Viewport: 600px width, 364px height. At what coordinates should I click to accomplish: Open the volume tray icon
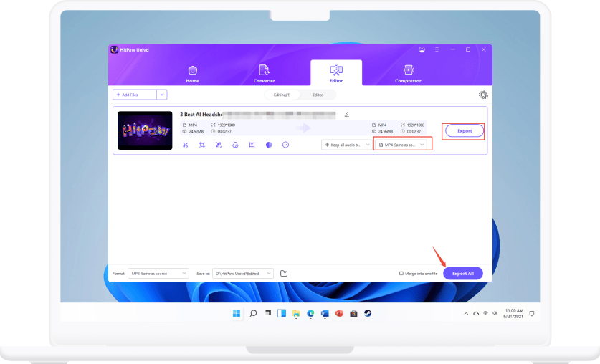tap(495, 313)
